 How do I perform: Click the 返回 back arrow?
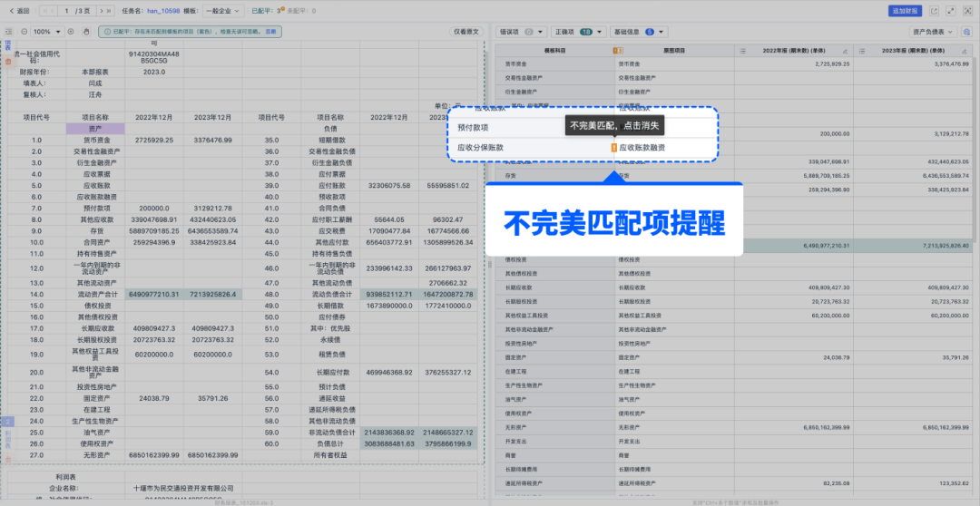17,11
